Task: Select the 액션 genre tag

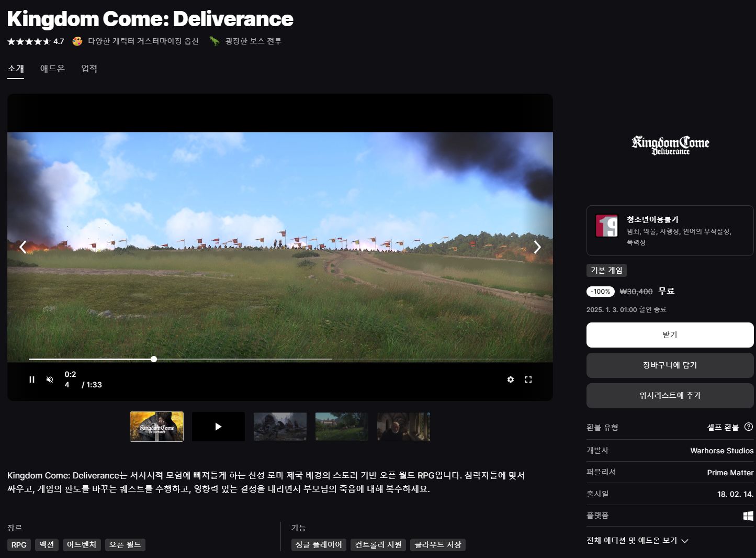Action: 47,545
